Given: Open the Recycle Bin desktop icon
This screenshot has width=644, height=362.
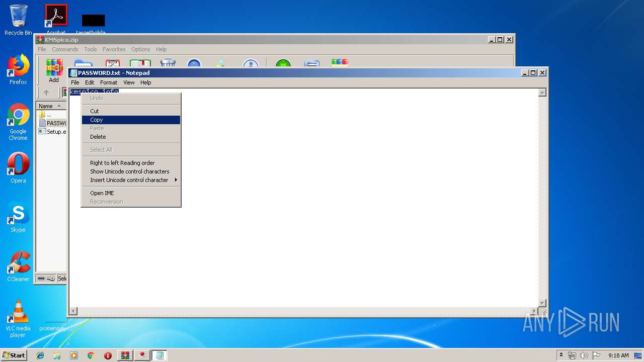Looking at the screenshot, I should 18,20.
